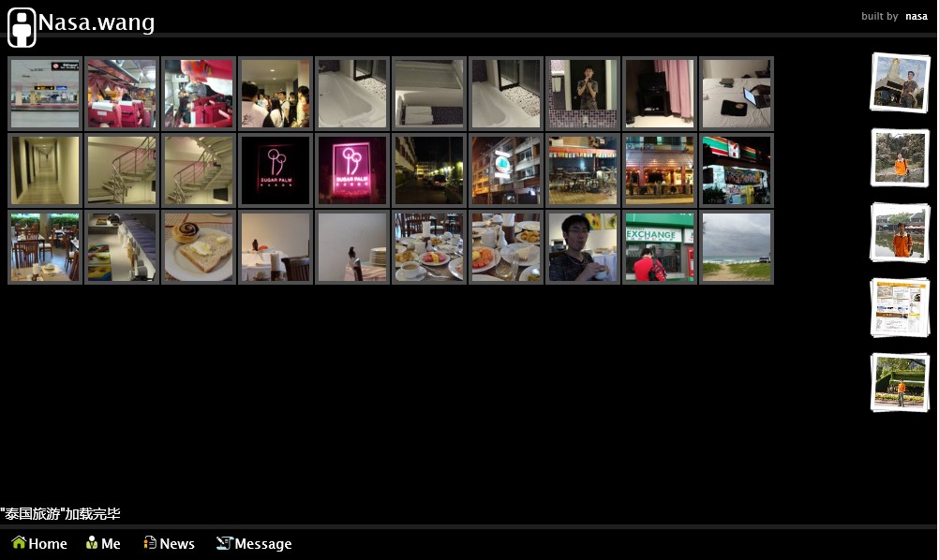Viewport: 939px width, 560px height.
Task: Open the toast and pastry plate photo
Action: point(199,247)
